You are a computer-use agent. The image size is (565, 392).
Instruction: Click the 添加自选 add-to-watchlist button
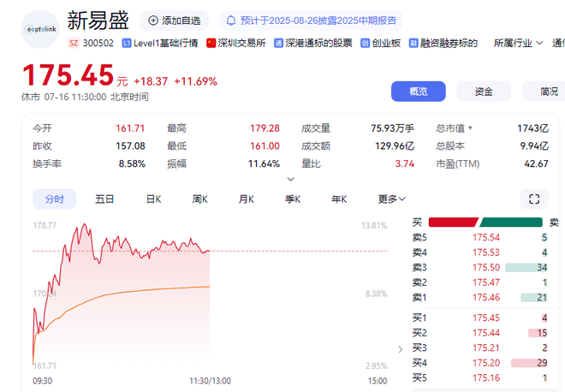tap(175, 20)
